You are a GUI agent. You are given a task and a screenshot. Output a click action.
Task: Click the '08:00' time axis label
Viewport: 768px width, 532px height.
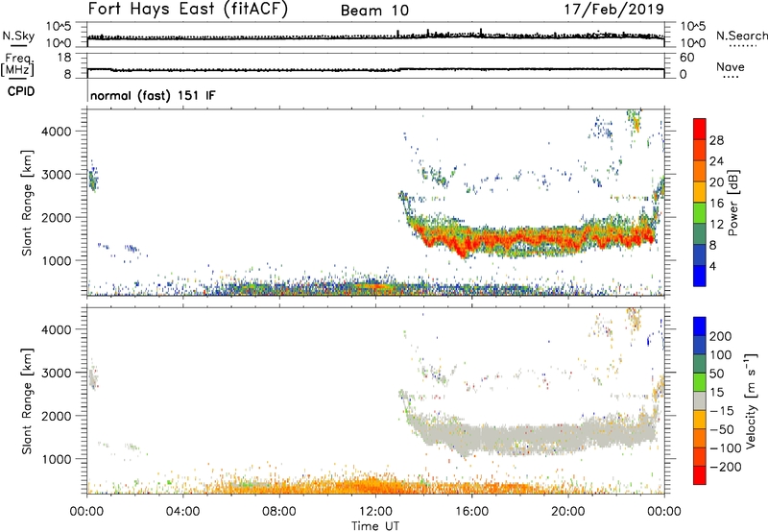point(279,512)
